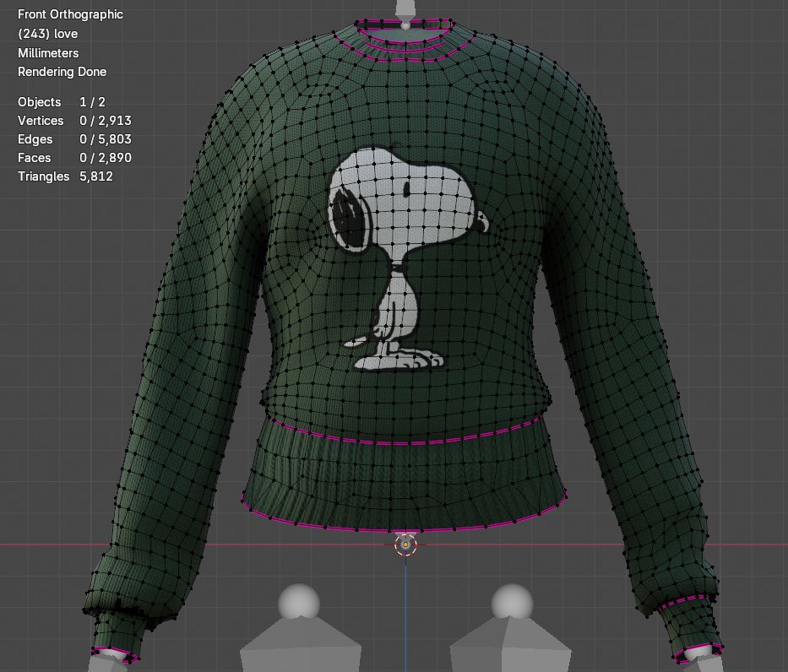Click the Triangles '5,812' statistic
The width and height of the screenshot is (788, 672).
(x=96, y=176)
